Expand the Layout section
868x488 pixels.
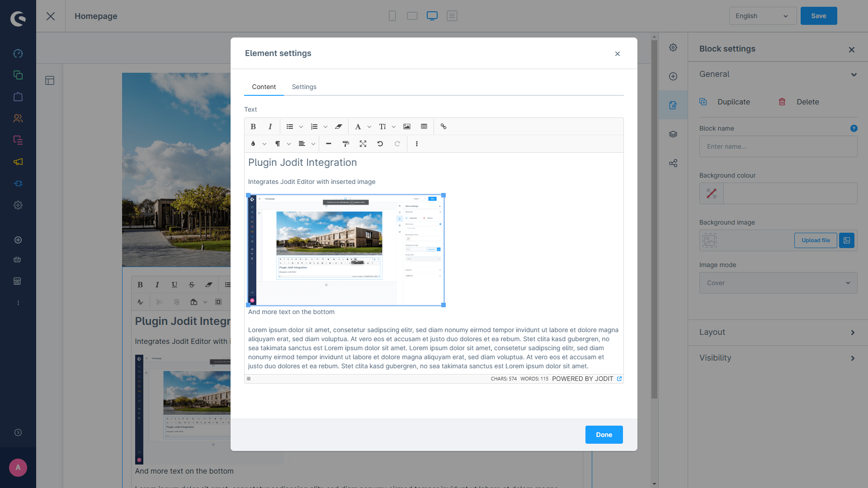pyautogui.click(x=778, y=332)
